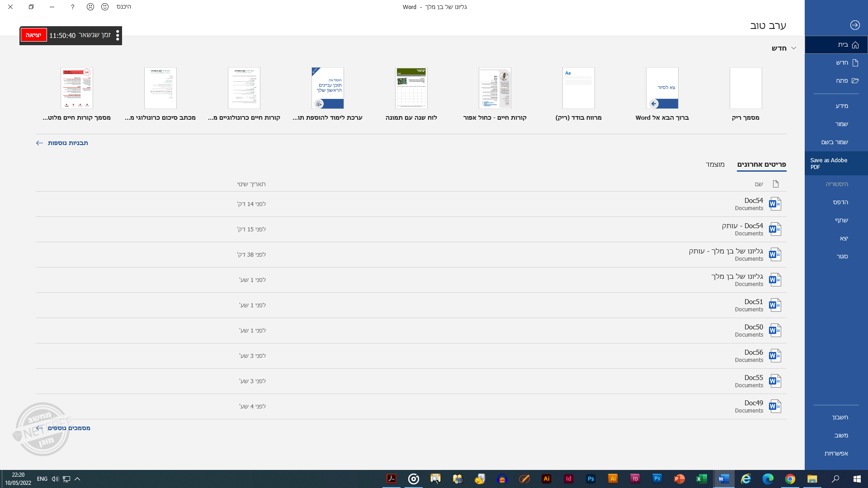Click the Open (פתח) folder icon in the sidebar

(855, 81)
